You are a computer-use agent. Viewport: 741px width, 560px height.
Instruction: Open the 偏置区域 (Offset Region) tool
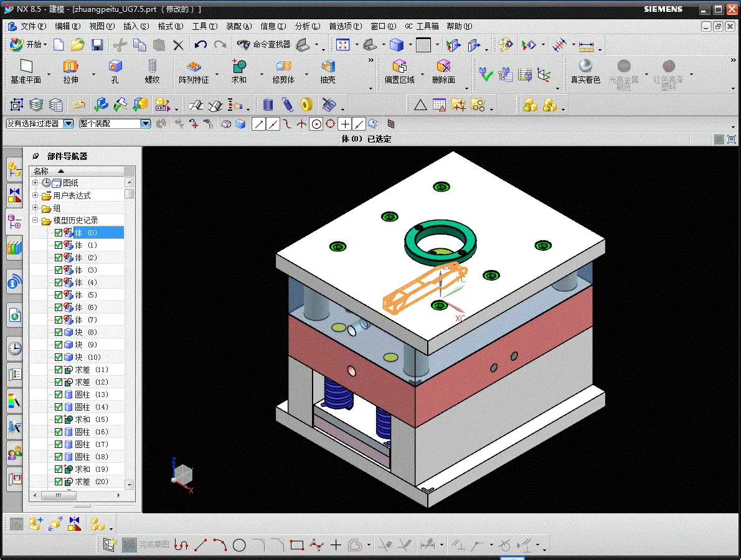point(399,72)
